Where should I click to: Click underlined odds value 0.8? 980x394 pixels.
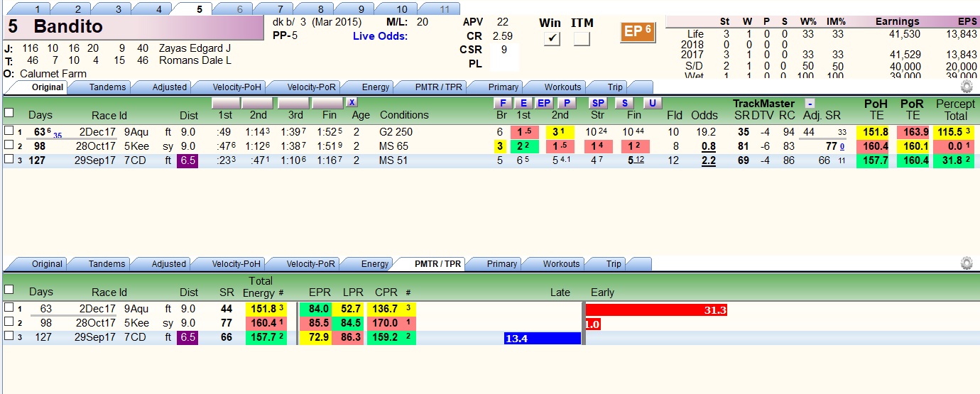(x=708, y=146)
